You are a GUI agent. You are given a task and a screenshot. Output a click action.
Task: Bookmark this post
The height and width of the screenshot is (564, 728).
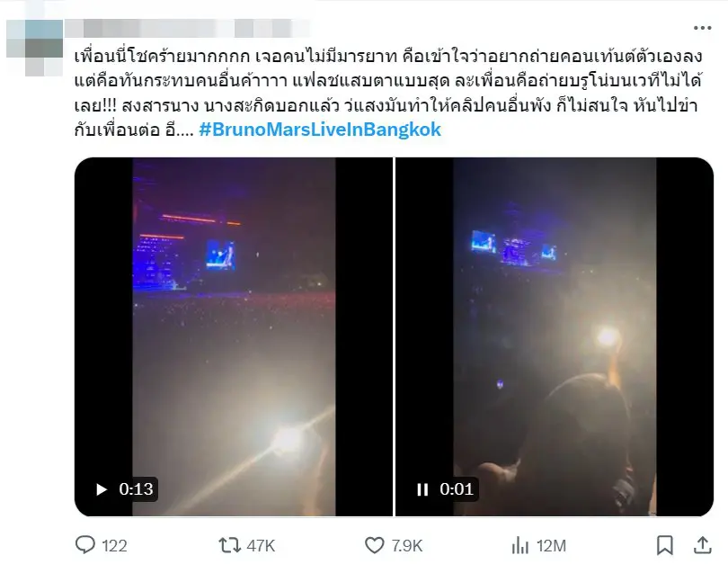(664, 545)
